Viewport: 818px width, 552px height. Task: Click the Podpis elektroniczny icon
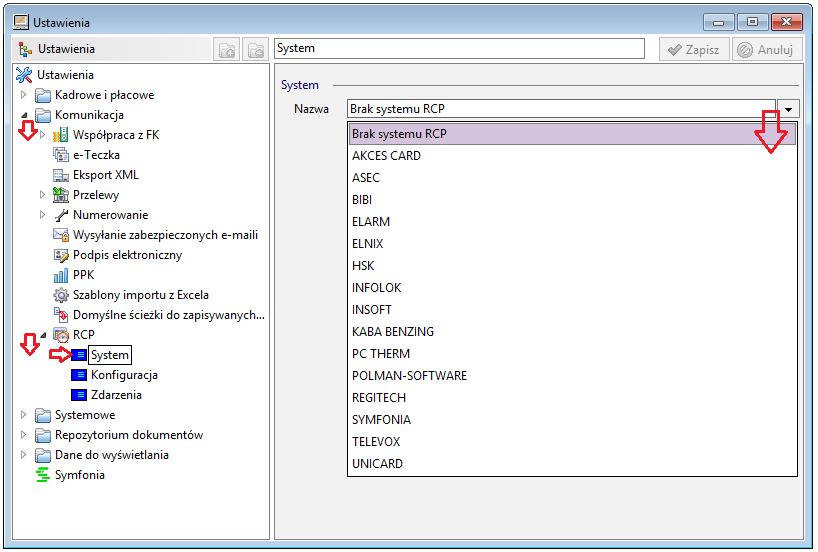pyautogui.click(x=61, y=255)
